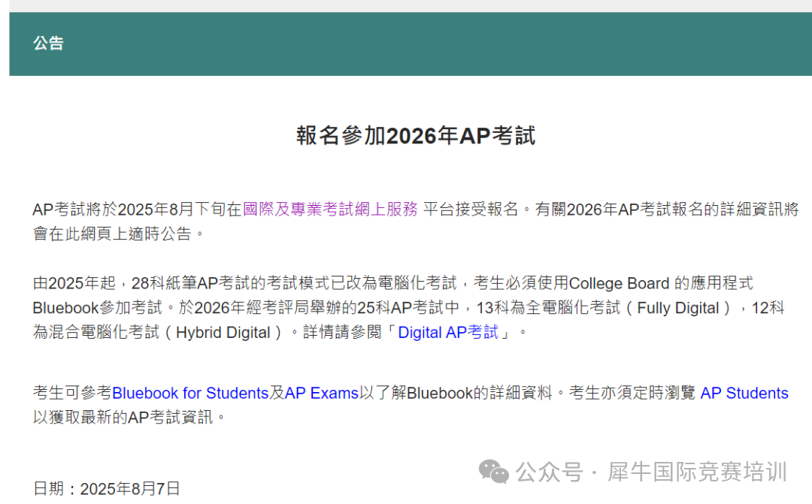Image resolution: width=812 pixels, height=504 pixels.
Task: Follow the Bluebook for Students link
Action: point(190,393)
